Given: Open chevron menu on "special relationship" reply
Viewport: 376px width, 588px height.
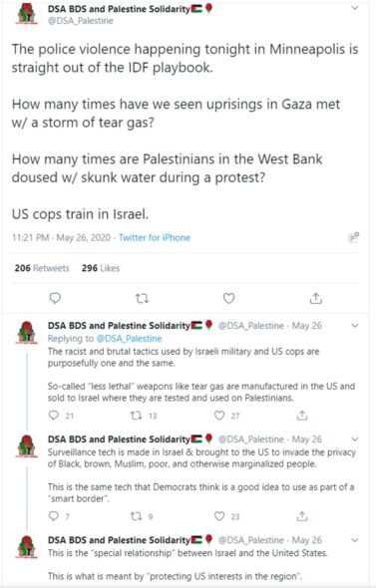Looking at the screenshot, I should pyautogui.click(x=355, y=540).
